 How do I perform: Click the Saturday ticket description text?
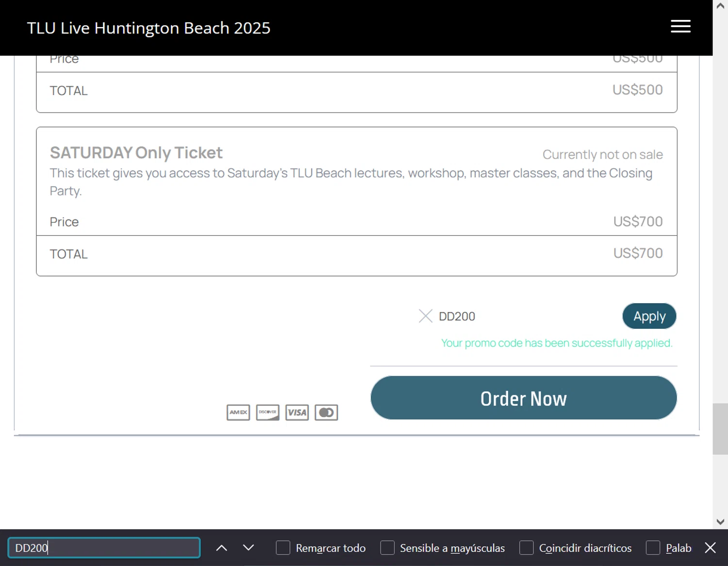coord(351,182)
